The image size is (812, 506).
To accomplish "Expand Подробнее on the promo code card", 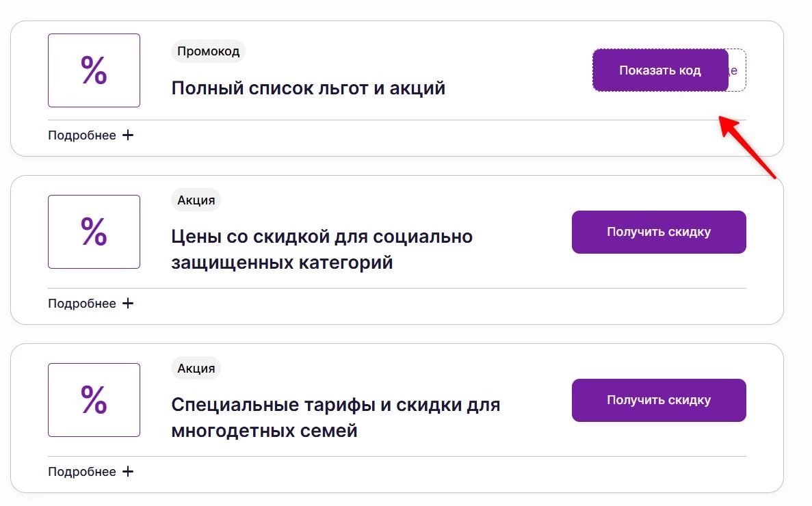I will 81,135.
